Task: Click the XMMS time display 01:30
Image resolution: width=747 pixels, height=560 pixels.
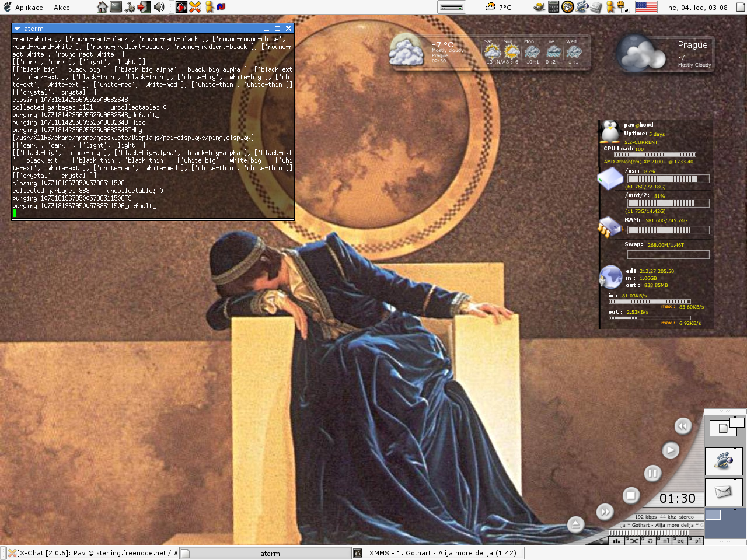Action: click(678, 498)
